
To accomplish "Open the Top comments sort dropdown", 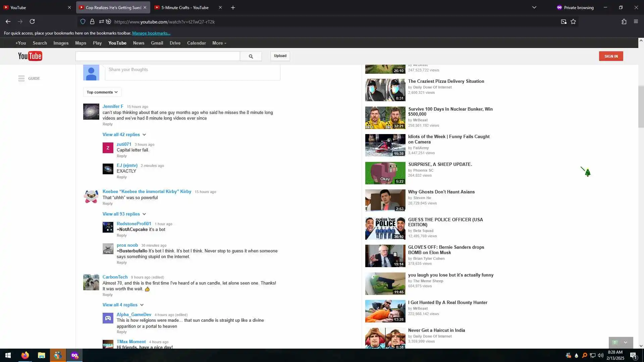I will click(102, 92).
